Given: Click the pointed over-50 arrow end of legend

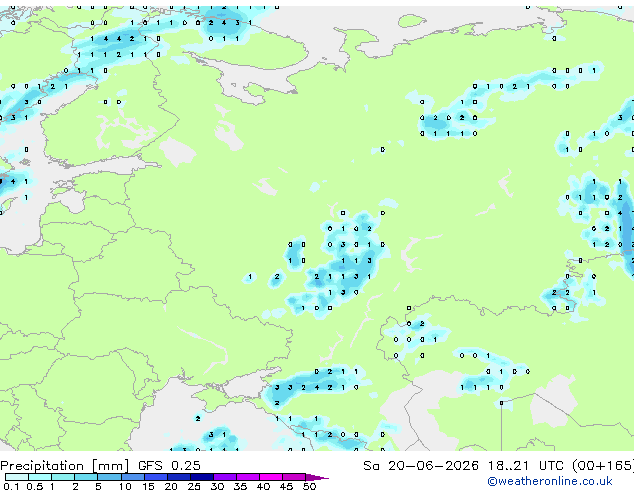Looking at the screenshot, I should click(x=317, y=477).
